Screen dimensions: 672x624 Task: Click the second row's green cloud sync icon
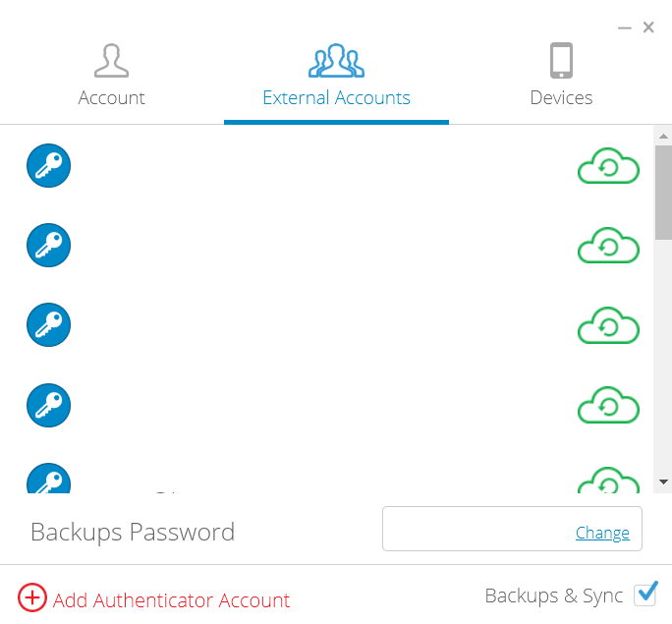click(608, 246)
